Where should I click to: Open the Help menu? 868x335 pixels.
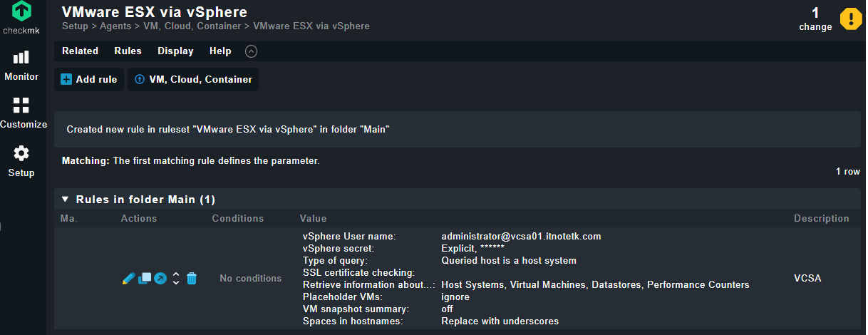click(220, 51)
